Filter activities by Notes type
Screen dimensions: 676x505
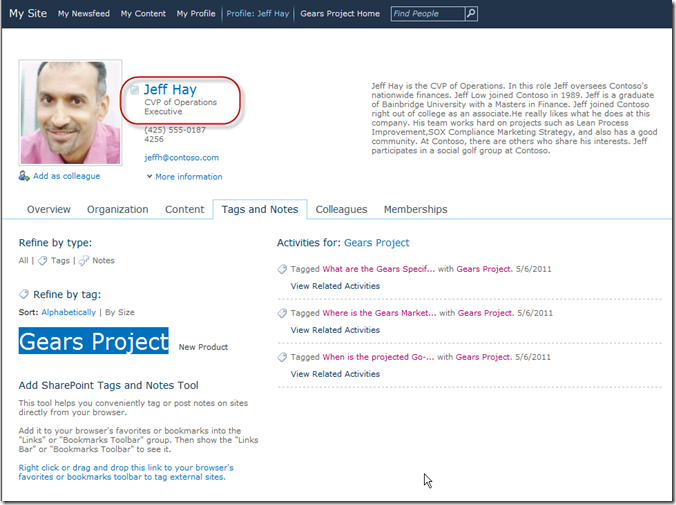coord(103,260)
